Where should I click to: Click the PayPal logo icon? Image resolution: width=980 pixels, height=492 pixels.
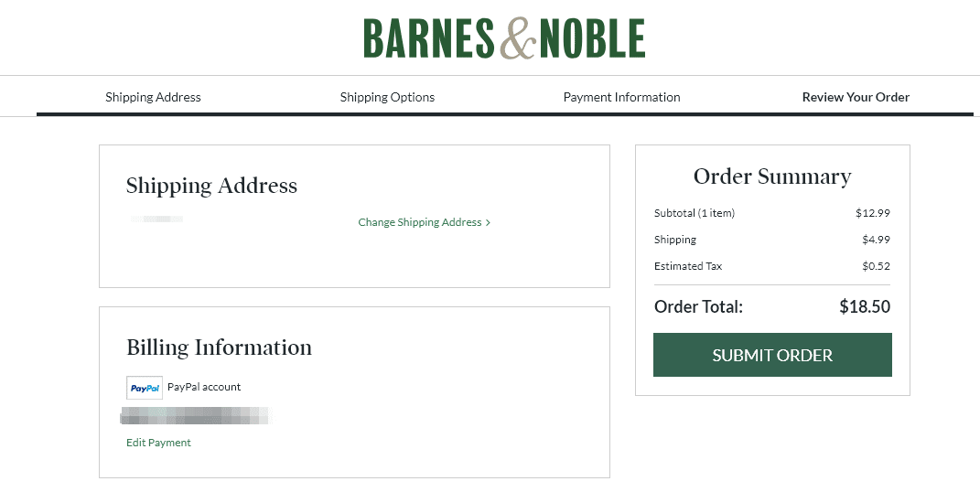pyautogui.click(x=145, y=388)
